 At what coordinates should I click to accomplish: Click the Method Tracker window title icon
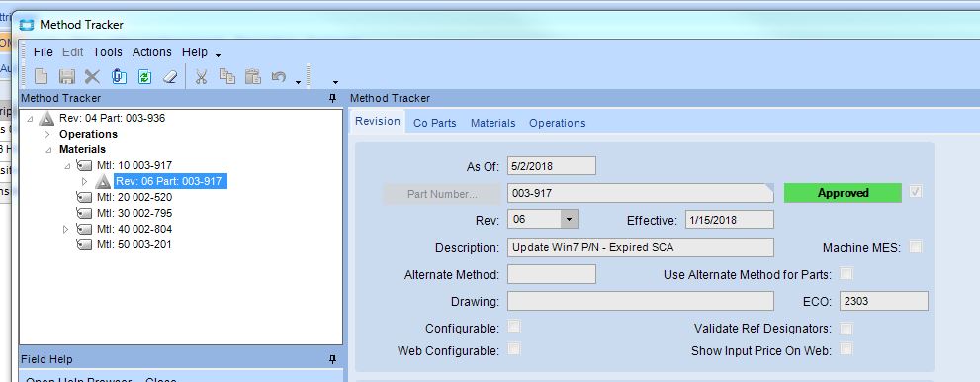pos(27,25)
